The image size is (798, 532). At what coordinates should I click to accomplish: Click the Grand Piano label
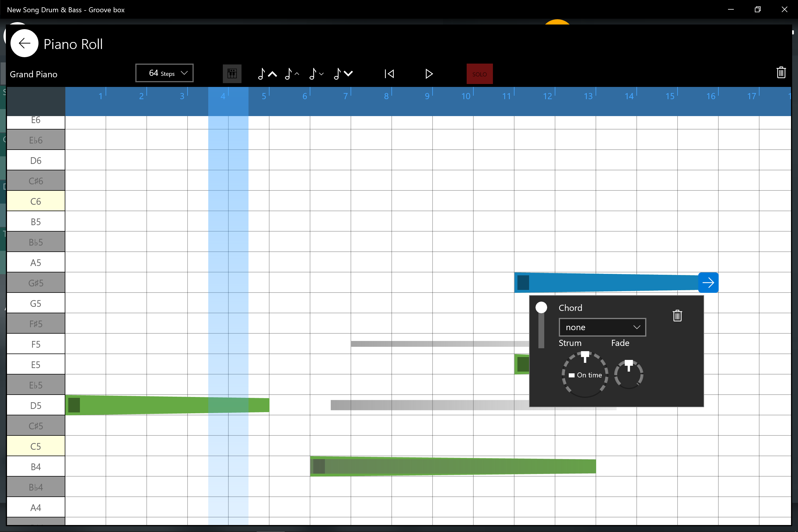[x=33, y=74]
